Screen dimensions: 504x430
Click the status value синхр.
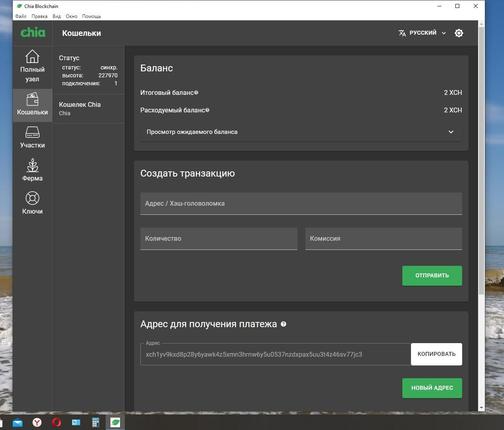click(109, 67)
